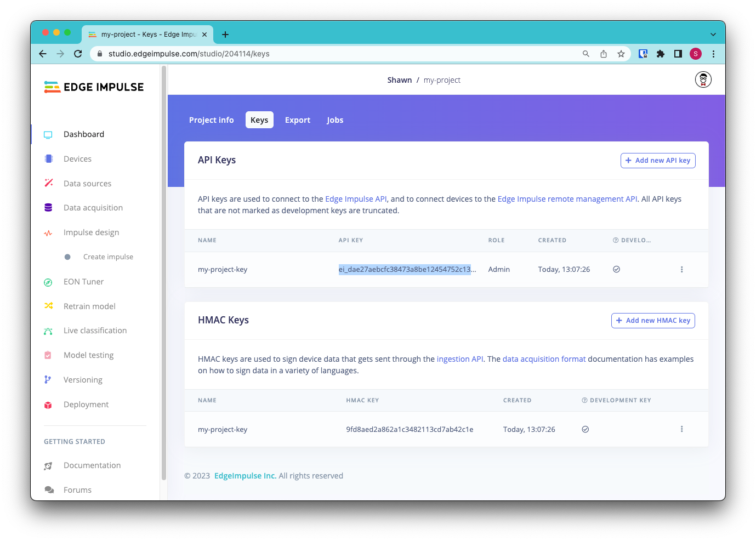
Task: Click the browser back arrow
Action: (43, 54)
